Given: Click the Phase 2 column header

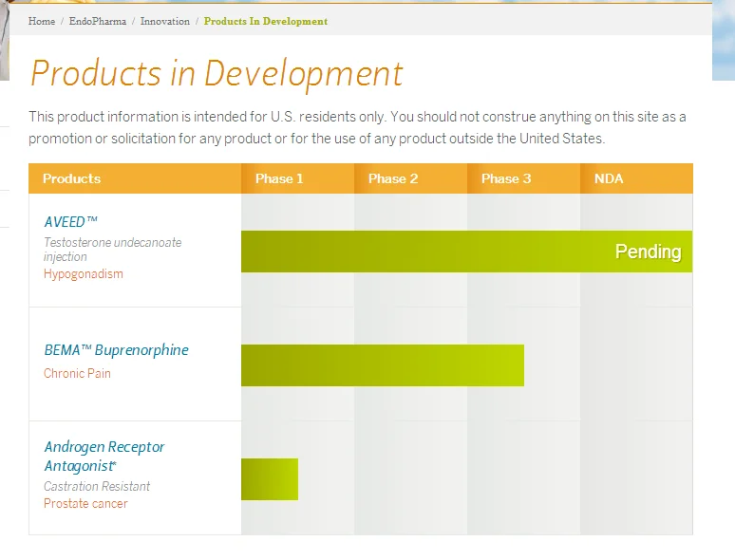Looking at the screenshot, I should [410, 178].
